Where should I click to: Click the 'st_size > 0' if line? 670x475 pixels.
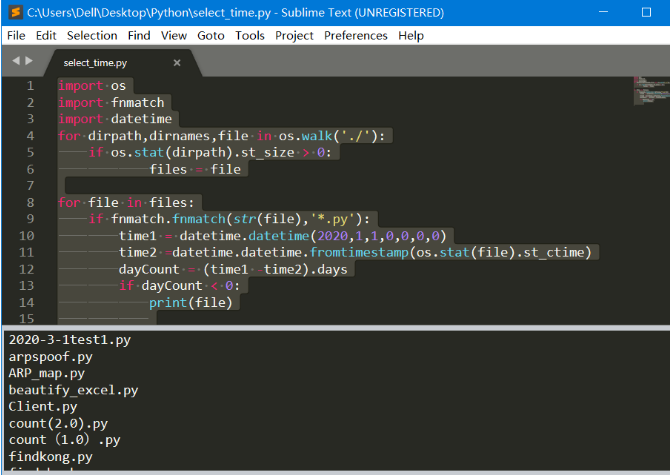[x=210, y=152]
